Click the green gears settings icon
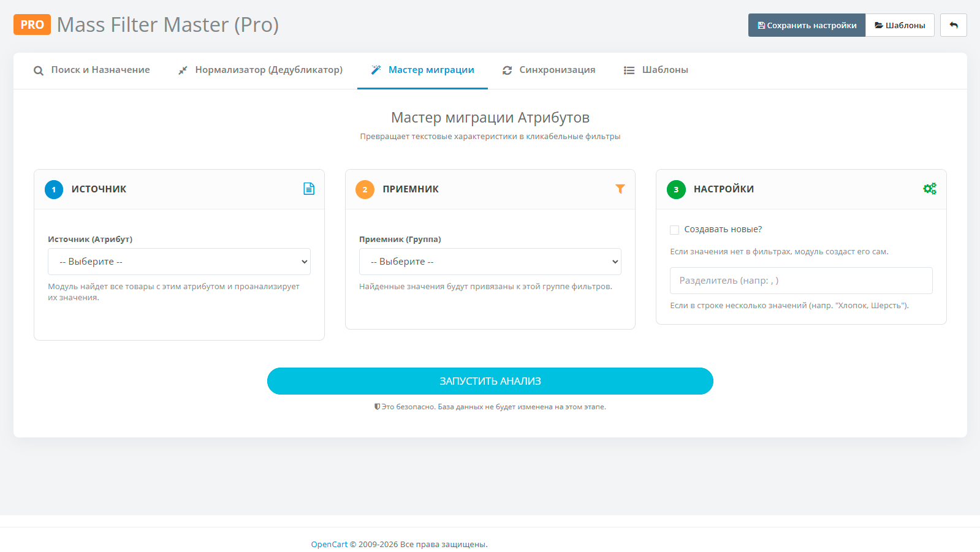This screenshot has height=552, width=980. (x=930, y=189)
